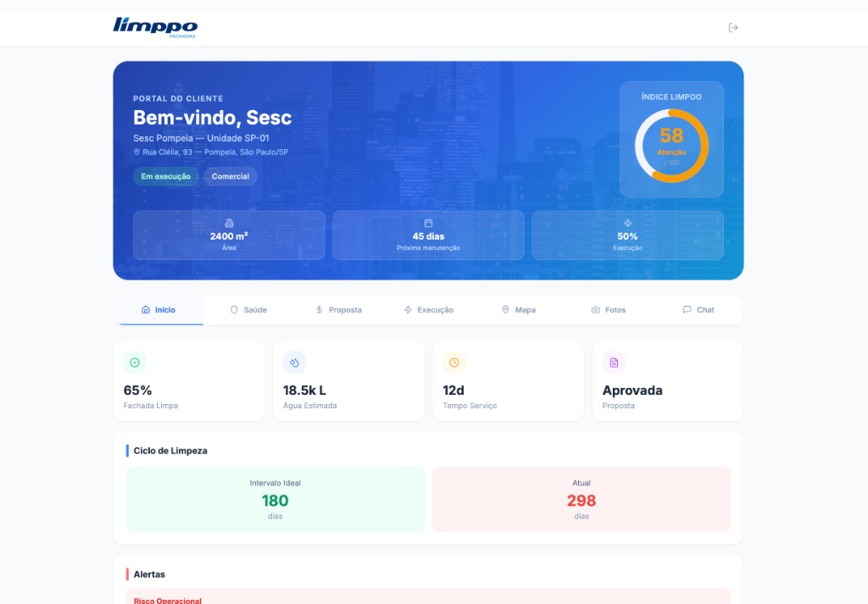Open the Mapa tab
Image resolution: width=868 pixels, height=604 pixels.
[519, 310]
